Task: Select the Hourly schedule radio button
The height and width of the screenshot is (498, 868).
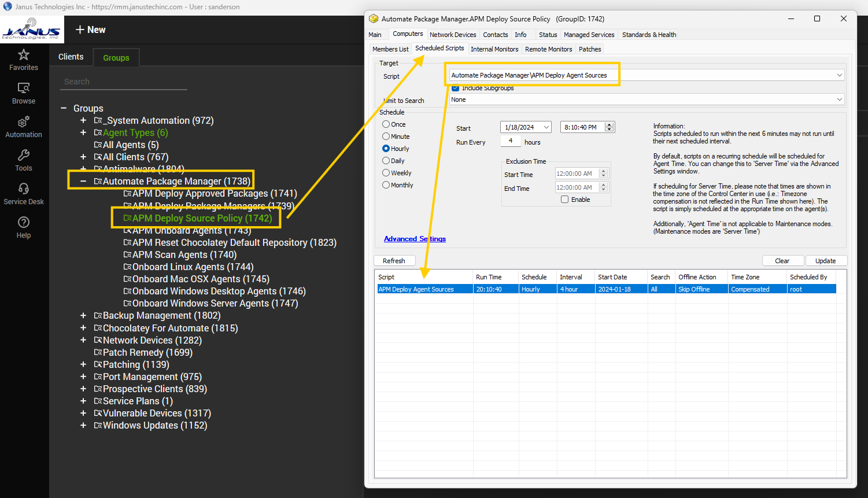Action: 386,149
